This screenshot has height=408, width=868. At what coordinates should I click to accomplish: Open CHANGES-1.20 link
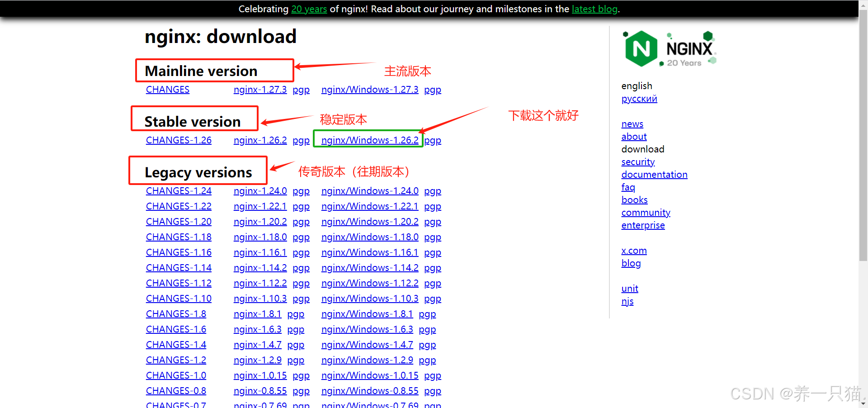pos(179,222)
